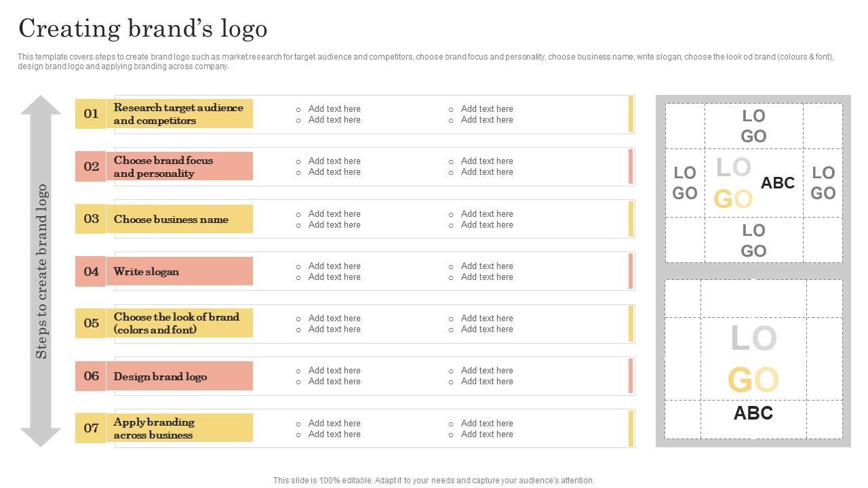The width and height of the screenshot is (868, 488).
Task: Select the large yellow 'GO' in lower logo mockup
Action: pos(753,381)
